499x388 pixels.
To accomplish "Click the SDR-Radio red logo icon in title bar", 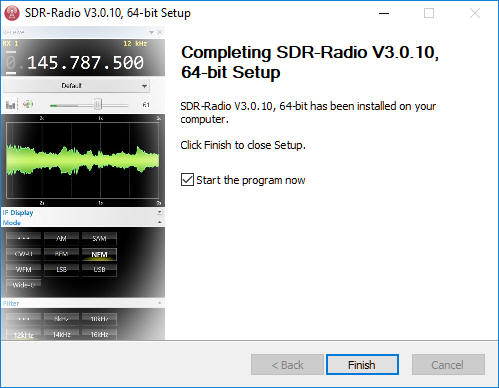I will coord(12,13).
